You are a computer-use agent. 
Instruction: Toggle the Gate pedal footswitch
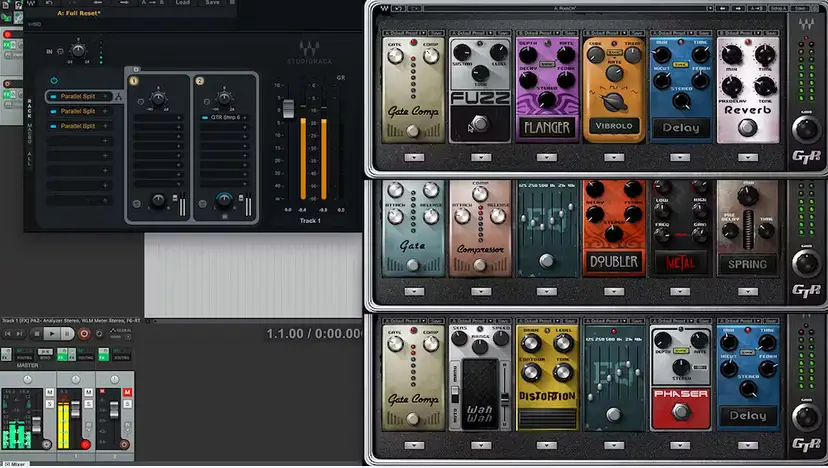(412, 265)
